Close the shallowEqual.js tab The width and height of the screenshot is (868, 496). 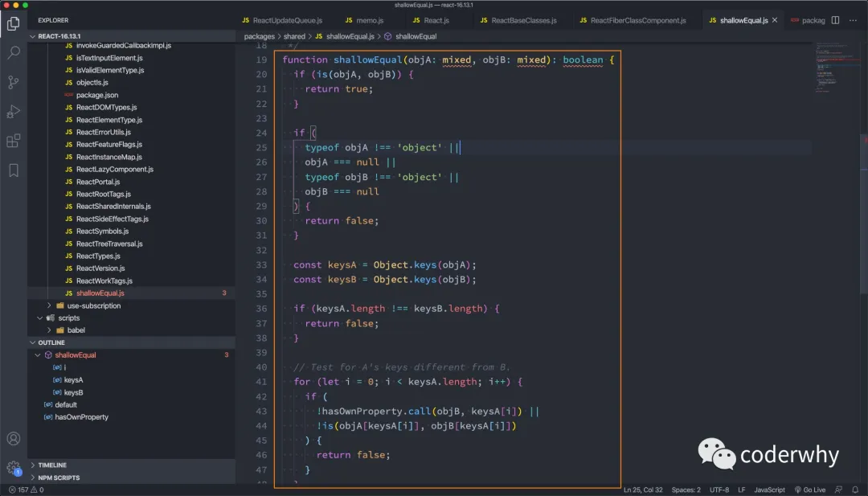pos(775,20)
